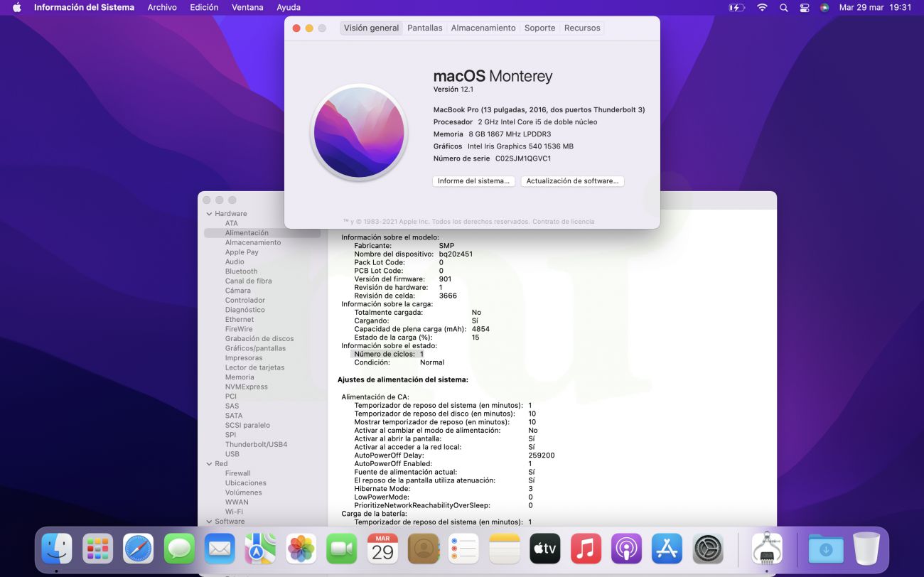924x577 pixels.
Task: Select the Visión general tab
Action: pos(371,28)
